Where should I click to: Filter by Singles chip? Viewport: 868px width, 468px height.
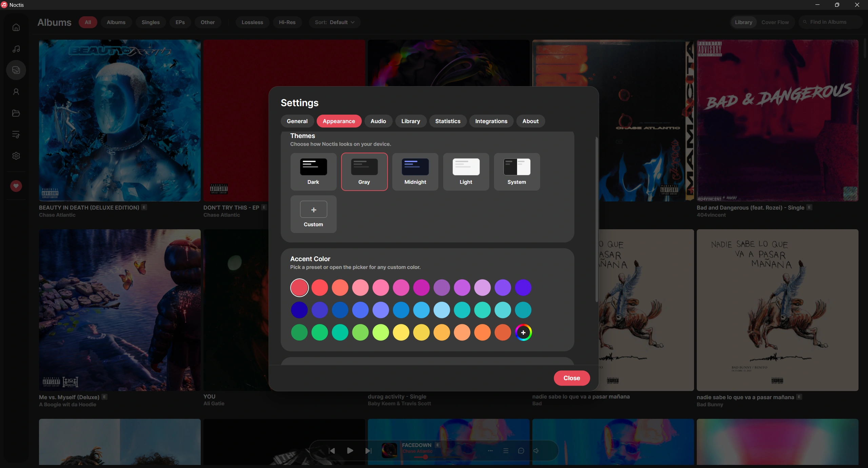[x=151, y=22]
